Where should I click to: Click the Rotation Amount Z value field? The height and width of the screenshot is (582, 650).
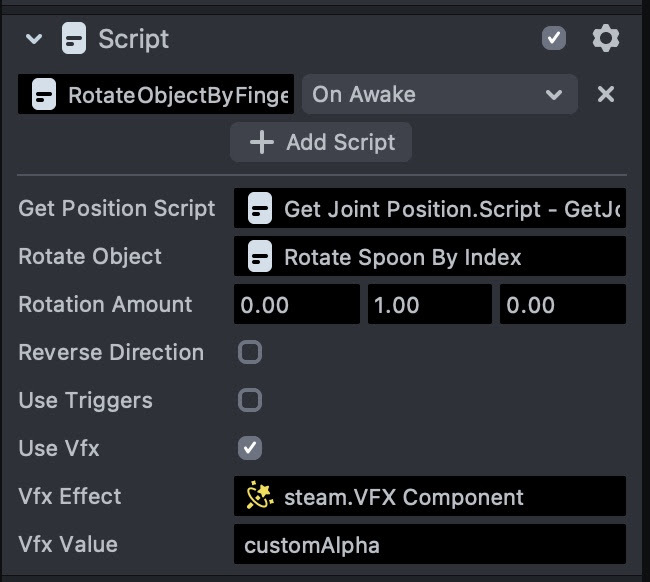click(562, 305)
